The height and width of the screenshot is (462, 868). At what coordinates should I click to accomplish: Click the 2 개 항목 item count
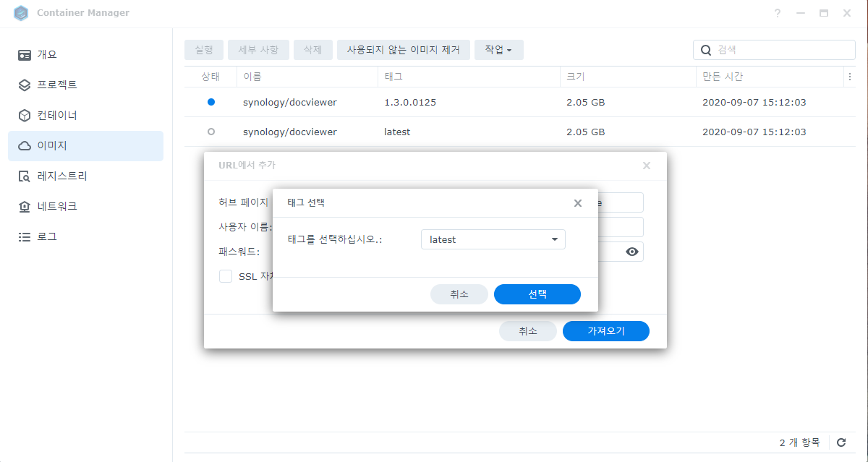pos(799,442)
